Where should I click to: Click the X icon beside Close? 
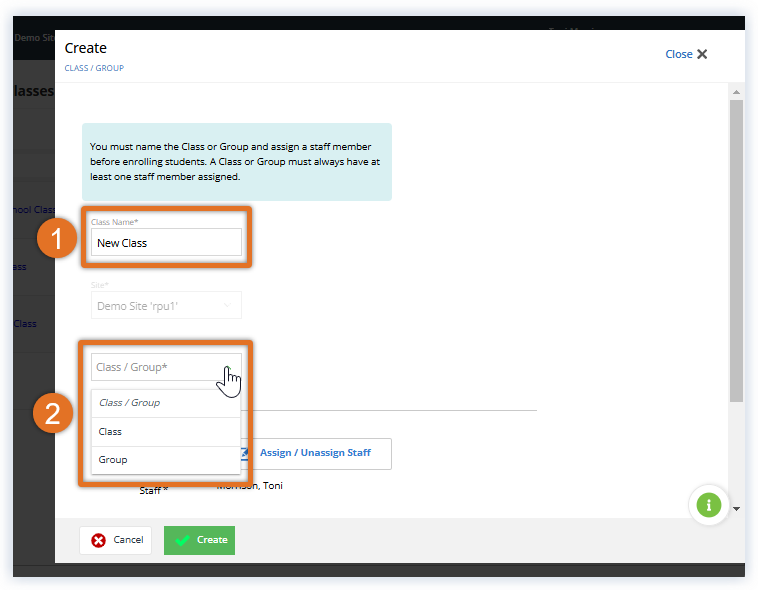click(702, 54)
